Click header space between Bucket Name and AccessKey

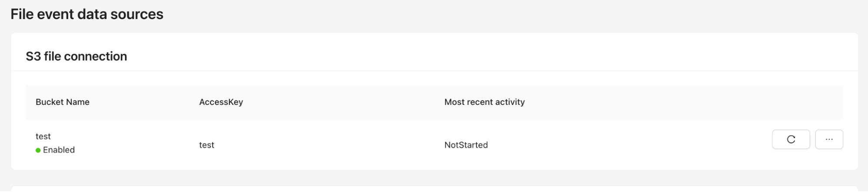click(143, 102)
